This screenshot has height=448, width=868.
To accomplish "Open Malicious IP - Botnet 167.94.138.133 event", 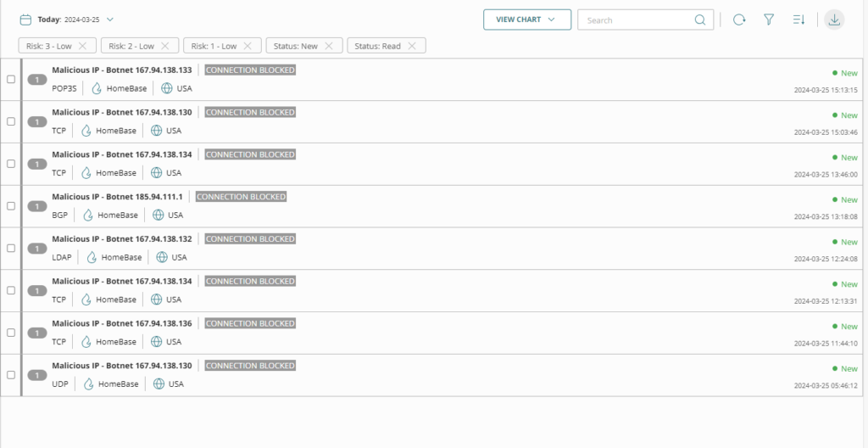I will click(x=122, y=70).
